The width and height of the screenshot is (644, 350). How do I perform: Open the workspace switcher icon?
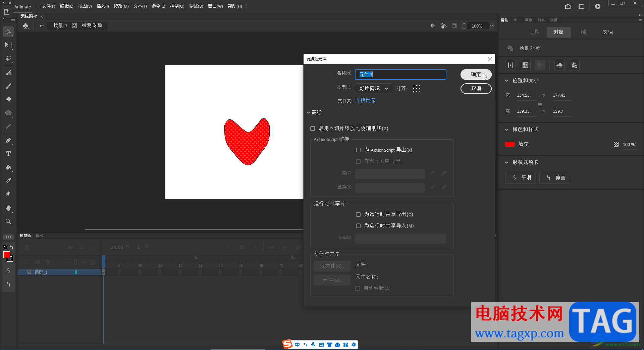581,6
